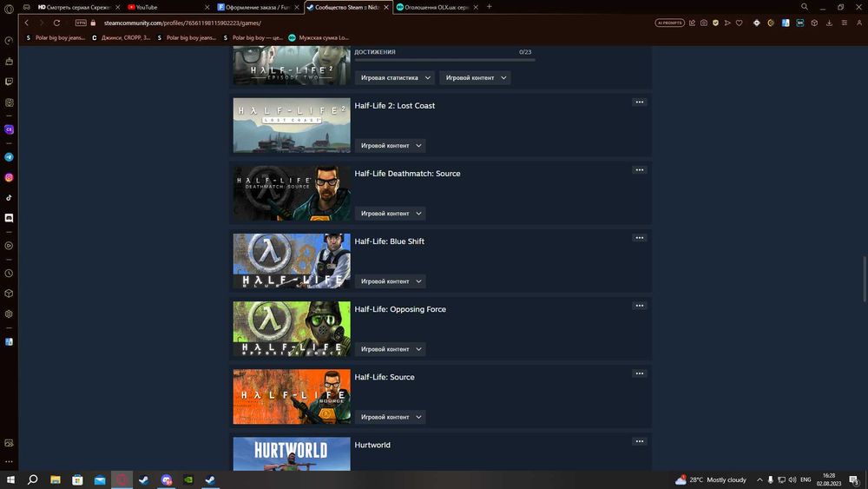Open more options for Half-Life Deathmatch: Source
The height and width of the screenshot is (489, 868).
click(640, 170)
